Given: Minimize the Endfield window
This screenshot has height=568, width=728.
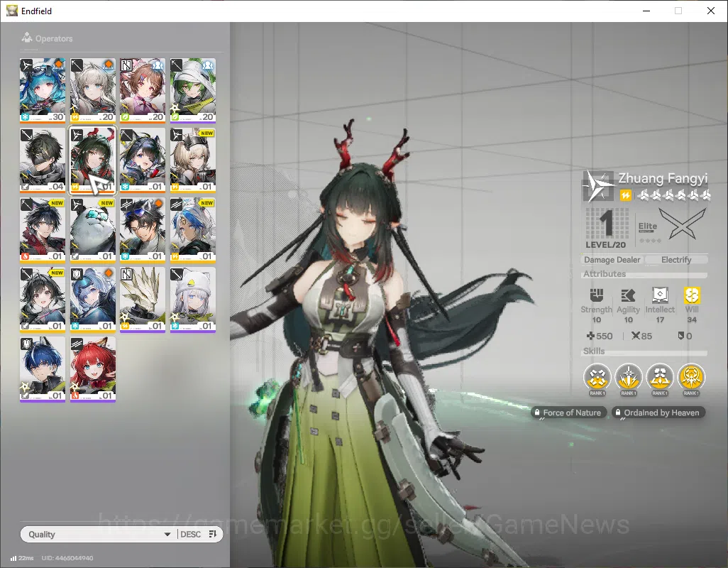Looking at the screenshot, I should (646, 11).
